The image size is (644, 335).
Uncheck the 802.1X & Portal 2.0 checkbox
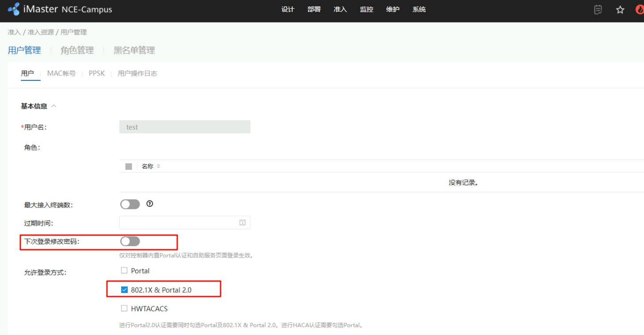(x=124, y=290)
